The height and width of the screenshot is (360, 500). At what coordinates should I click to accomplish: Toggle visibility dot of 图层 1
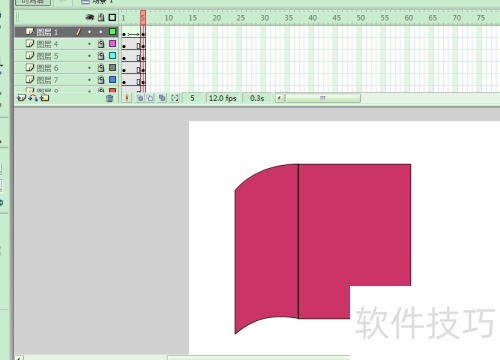(x=89, y=32)
